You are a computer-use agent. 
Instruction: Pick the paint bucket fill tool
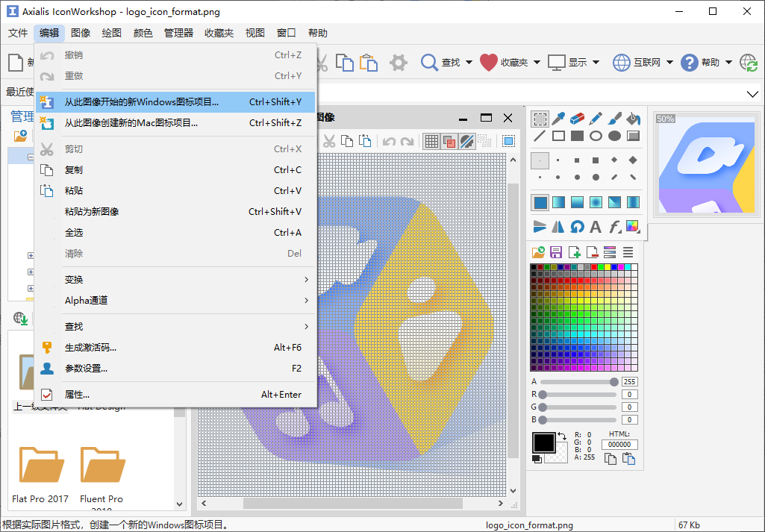pos(633,118)
